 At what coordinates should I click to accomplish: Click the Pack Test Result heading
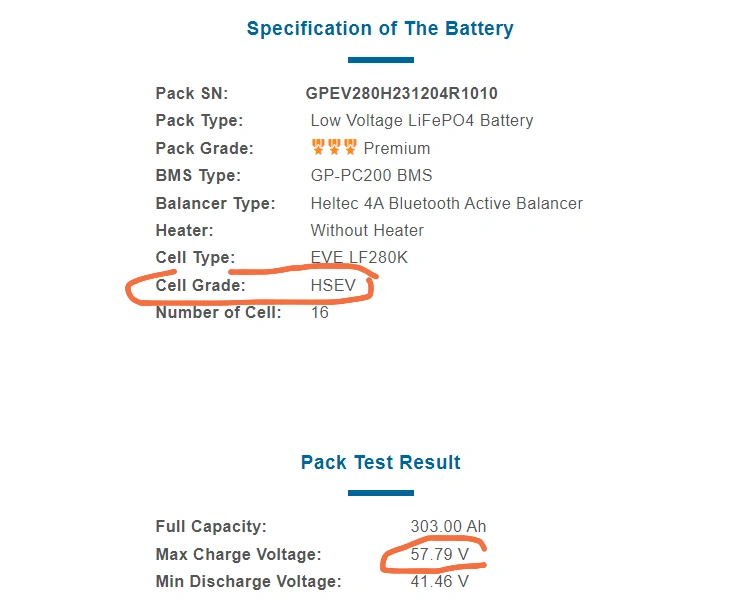click(381, 462)
